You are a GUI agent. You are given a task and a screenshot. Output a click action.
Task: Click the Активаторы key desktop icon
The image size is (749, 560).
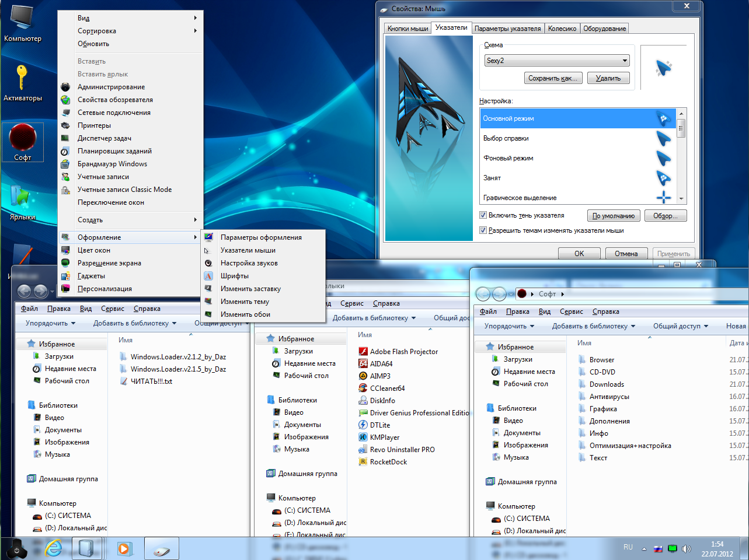click(x=22, y=83)
